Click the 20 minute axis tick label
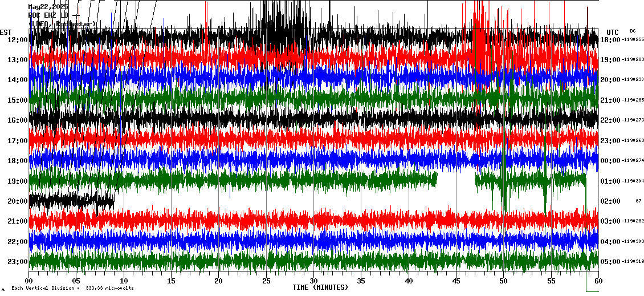Image resolution: width=644 pixels, height=296 pixels. pyautogui.click(x=218, y=281)
